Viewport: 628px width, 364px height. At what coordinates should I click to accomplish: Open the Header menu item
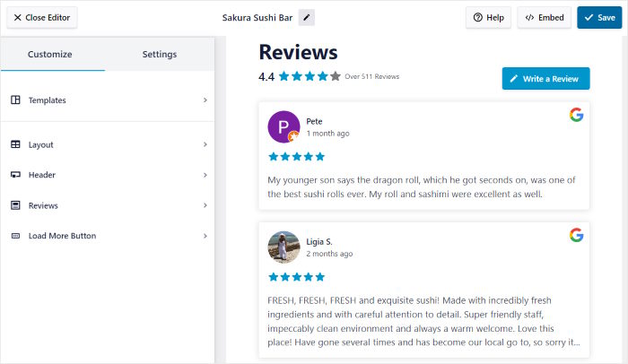(108, 175)
